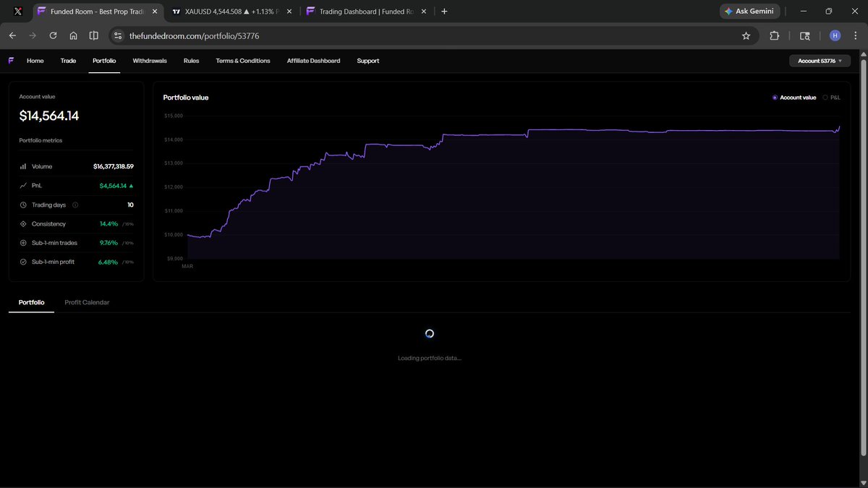This screenshot has width=868, height=488.
Task: Click the Portfolio value chart title
Action: click(186, 97)
